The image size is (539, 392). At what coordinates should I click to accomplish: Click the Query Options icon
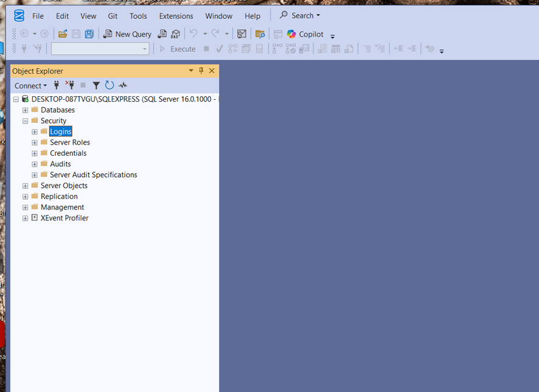[x=246, y=49]
